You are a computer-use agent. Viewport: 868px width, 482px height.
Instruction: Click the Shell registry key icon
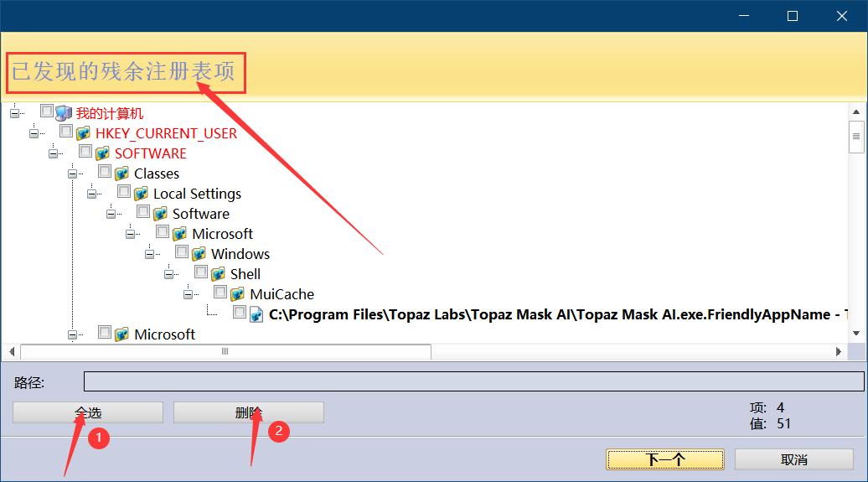[x=218, y=273]
